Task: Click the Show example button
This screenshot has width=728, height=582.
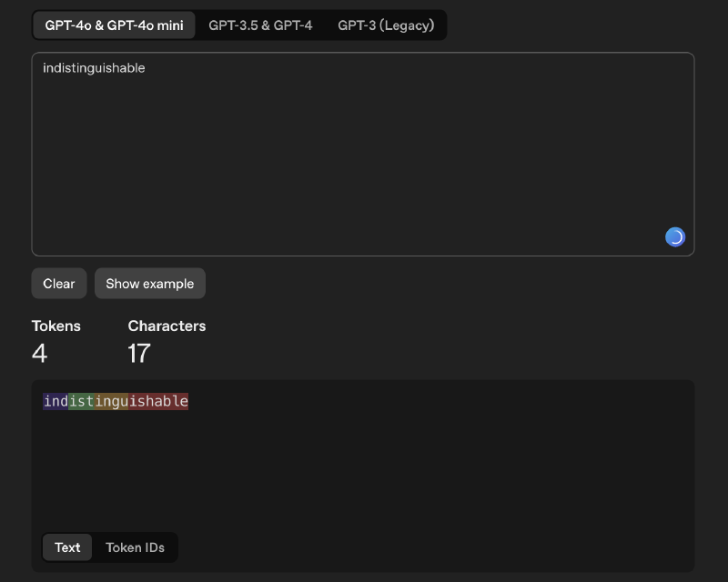Action: [150, 284]
